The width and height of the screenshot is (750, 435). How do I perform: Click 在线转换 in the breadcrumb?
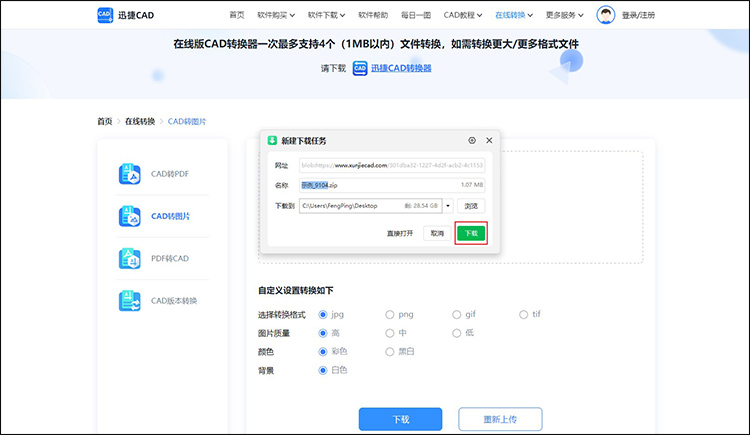click(140, 122)
